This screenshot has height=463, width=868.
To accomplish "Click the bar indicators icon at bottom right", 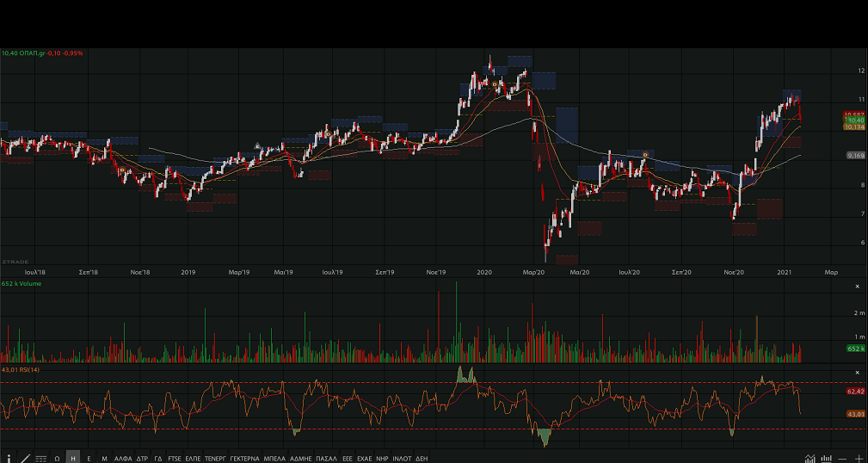I will click(x=827, y=459).
